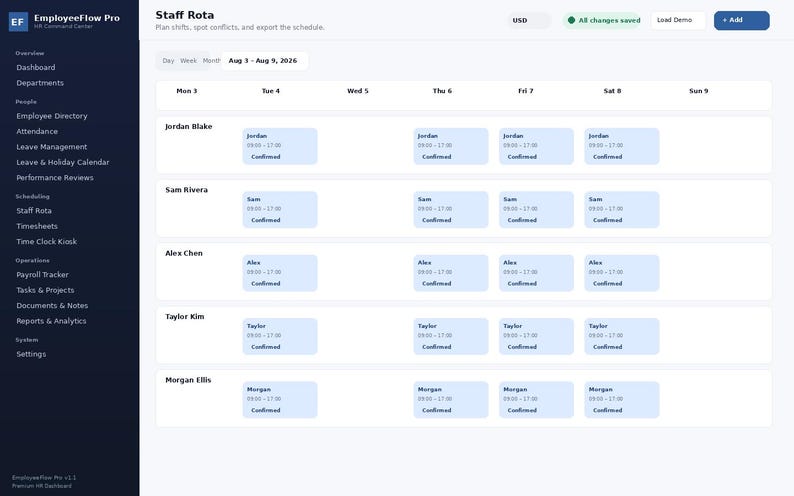The width and height of the screenshot is (794, 496).
Task: Click the Thu 6 column header
Action: click(442, 91)
